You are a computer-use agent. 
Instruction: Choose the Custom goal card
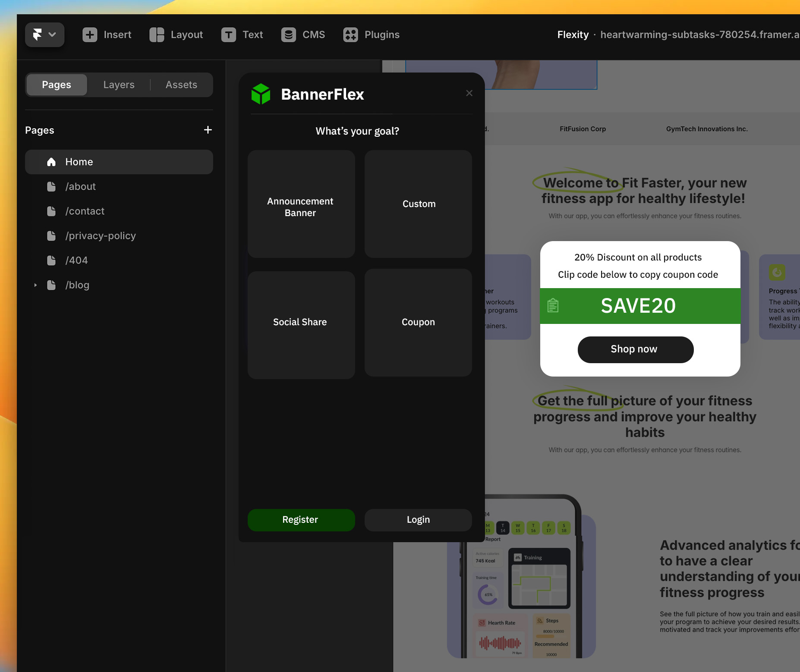[418, 204]
